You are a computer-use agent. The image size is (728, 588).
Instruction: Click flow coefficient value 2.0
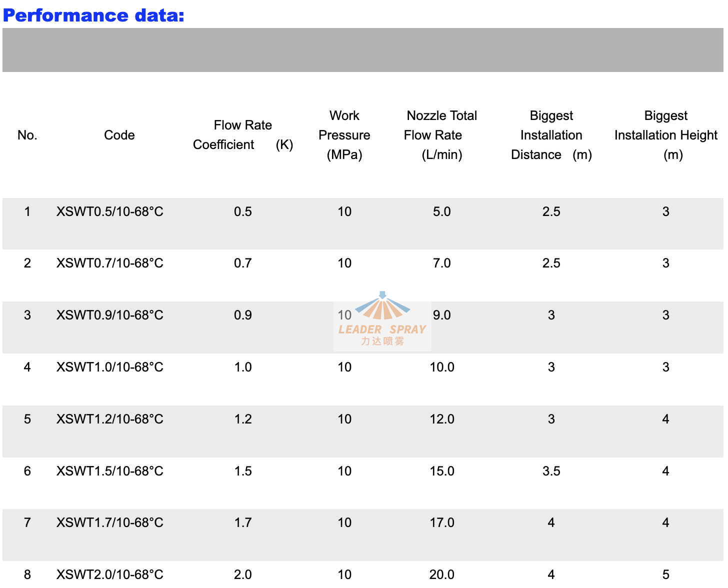click(243, 574)
